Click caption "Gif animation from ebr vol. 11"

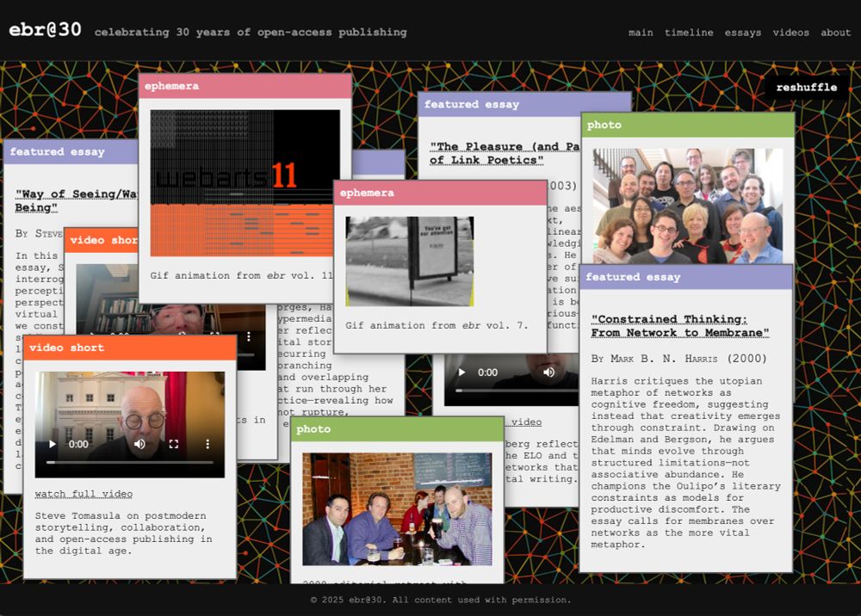tap(242, 275)
